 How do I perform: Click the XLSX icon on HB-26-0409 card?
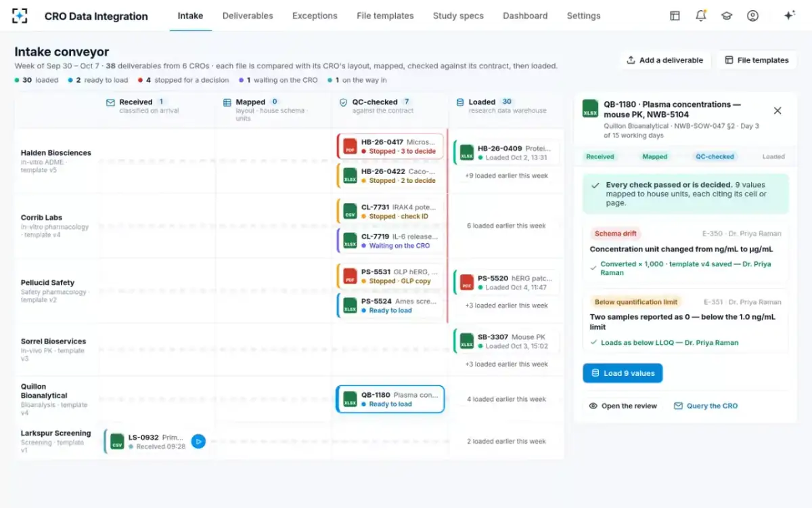click(x=467, y=152)
